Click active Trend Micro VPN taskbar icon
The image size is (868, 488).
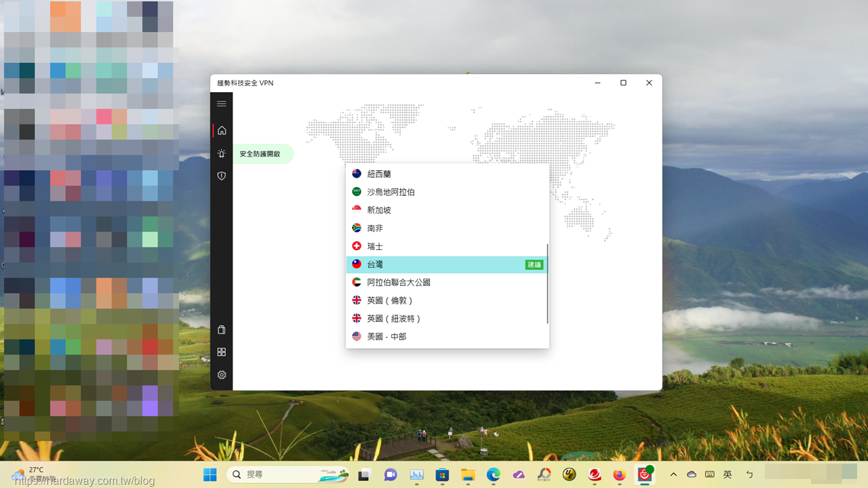click(644, 474)
